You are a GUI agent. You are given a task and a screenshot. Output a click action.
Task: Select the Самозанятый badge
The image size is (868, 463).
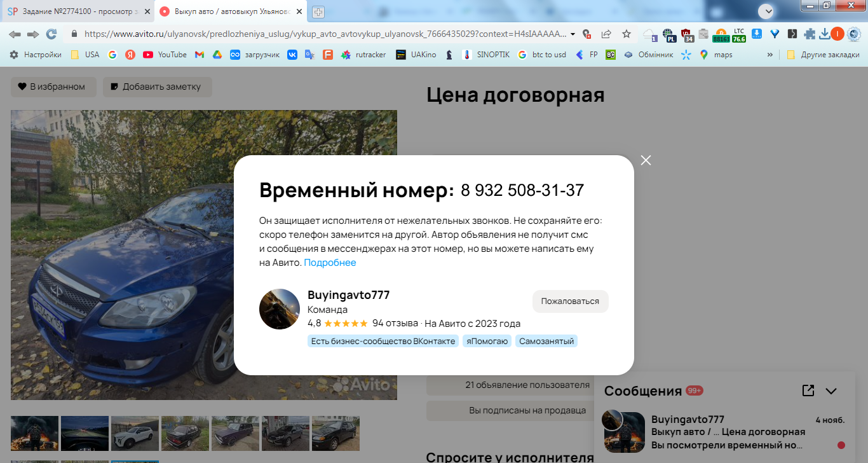pos(546,342)
